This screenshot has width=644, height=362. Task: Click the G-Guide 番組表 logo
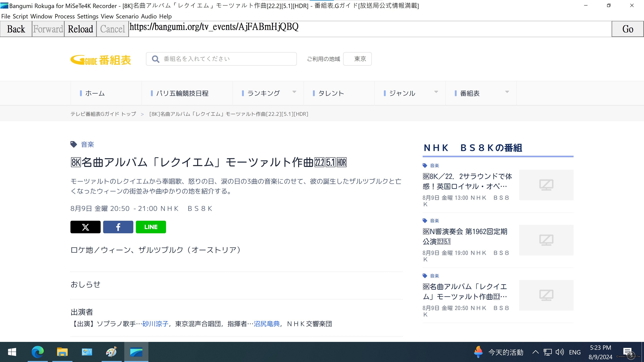tap(100, 60)
